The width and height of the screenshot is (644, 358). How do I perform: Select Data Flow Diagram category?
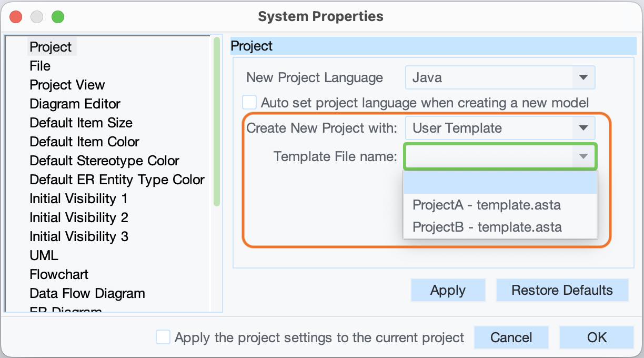87,293
